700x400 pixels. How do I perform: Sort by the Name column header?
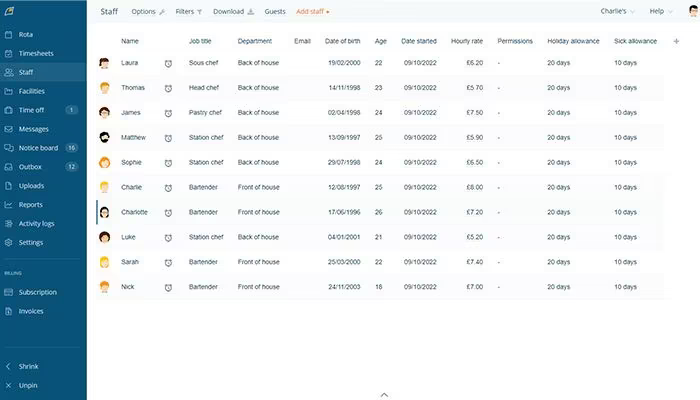pos(130,41)
